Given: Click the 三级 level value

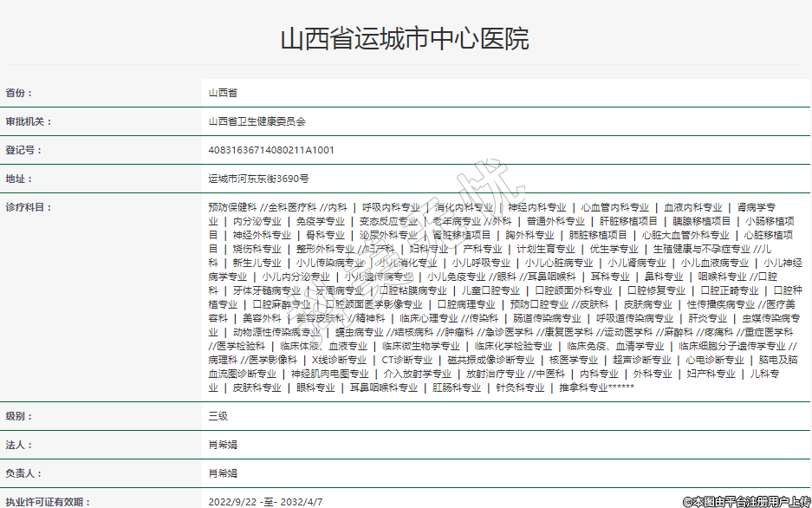Looking at the screenshot, I should (x=218, y=416).
